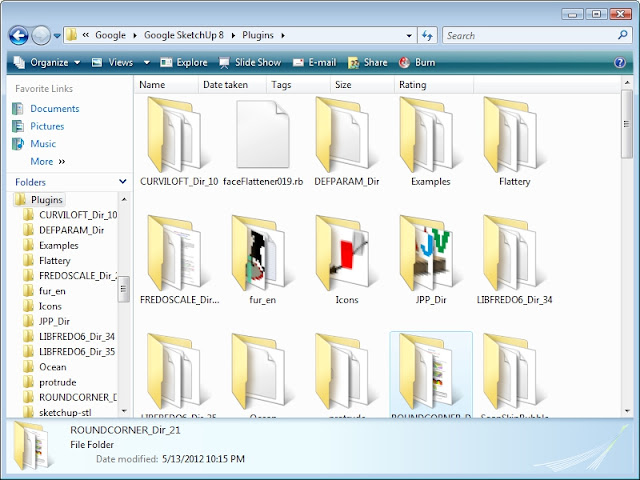Sort by Tags column header
This screenshot has width=640, height=480.
click(x=298, y=85)
